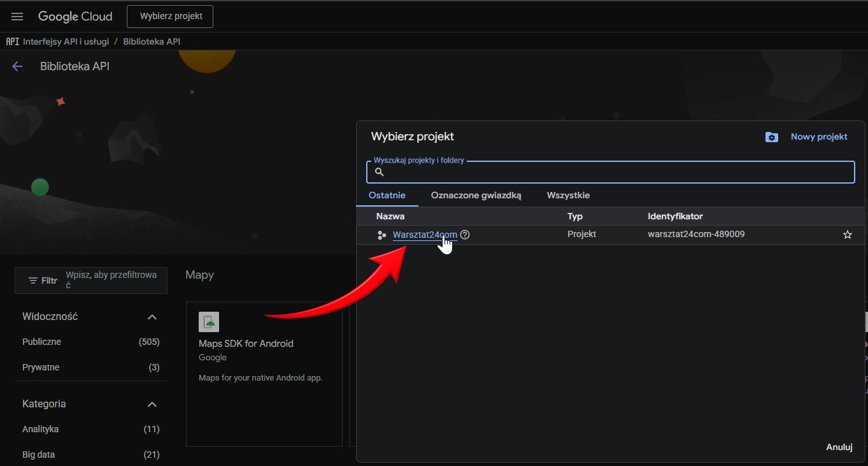
Task: Click the project icon beside Warsztat24com
Action: 381,235
